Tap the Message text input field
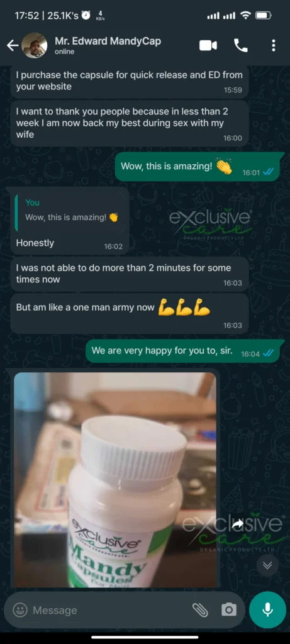The image size is (290, 644). (x=109, y=610)
